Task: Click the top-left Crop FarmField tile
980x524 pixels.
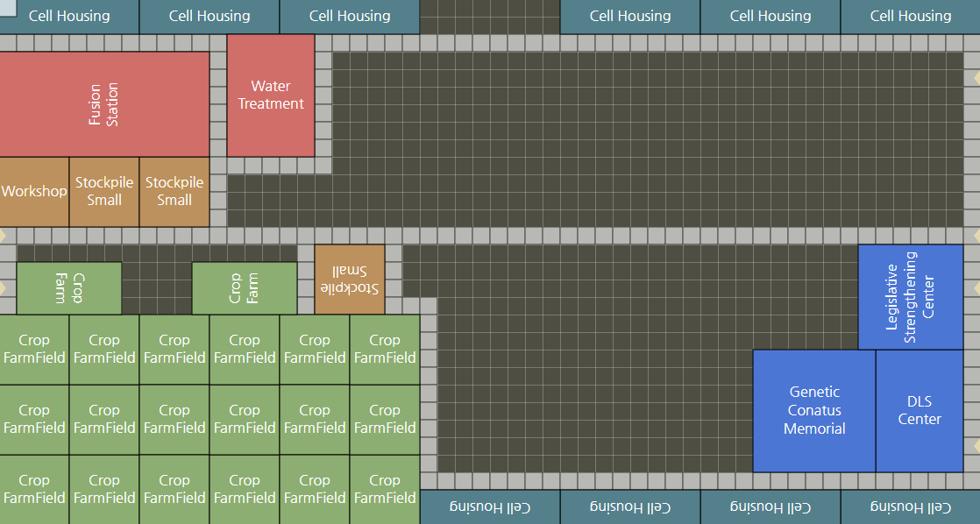Action: [x=34, y=349]
